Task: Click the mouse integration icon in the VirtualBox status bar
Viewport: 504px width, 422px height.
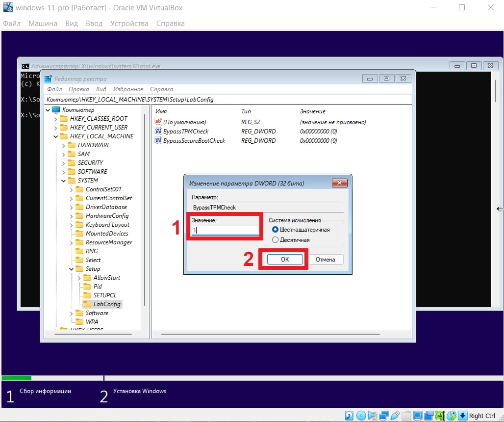Action: 451,416
